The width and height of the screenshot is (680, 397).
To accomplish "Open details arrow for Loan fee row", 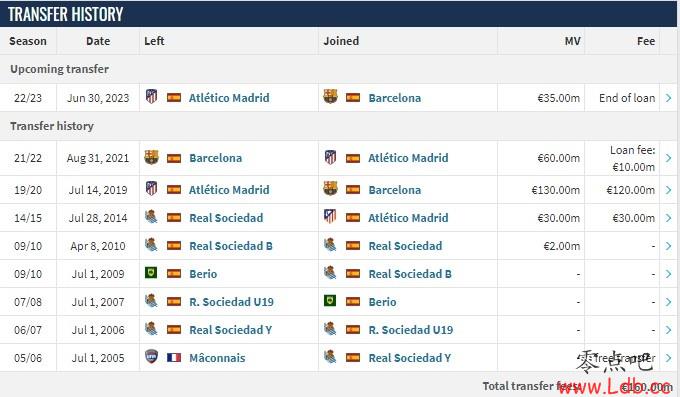I will pyautogui.click(x=668, y=158).
